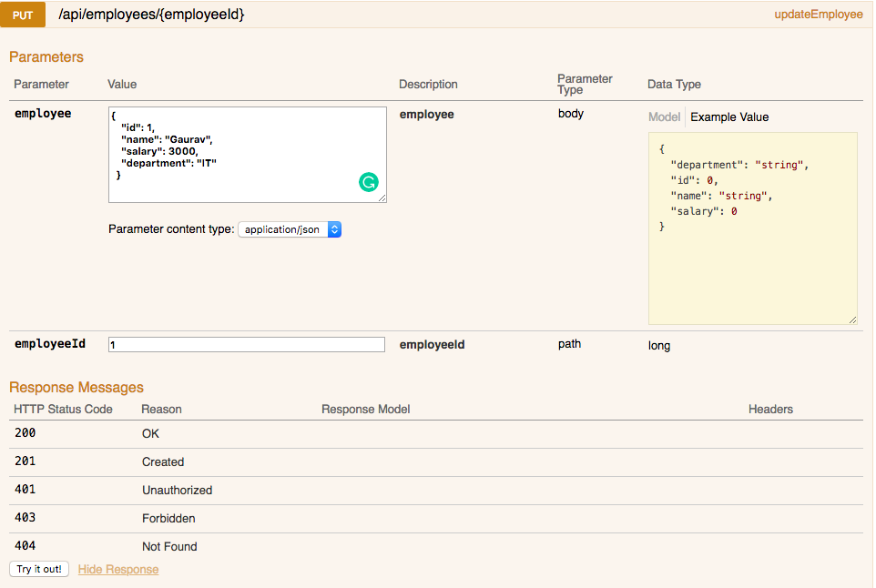Click the Hide Response link
The height and width of the screenshot is (588, 876).
click(x=117, y=569)
